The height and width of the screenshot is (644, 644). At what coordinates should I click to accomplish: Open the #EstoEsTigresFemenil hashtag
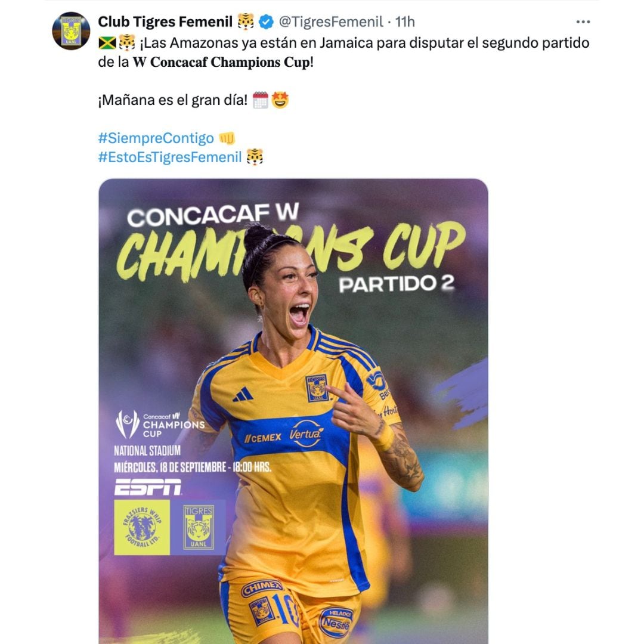170,157
